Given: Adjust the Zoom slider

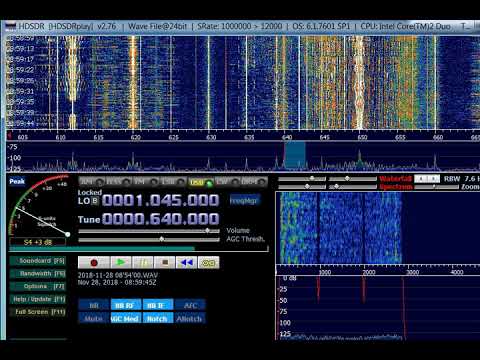Looking at the screenshot, I should pyautogui.click(x=436, y=187).
